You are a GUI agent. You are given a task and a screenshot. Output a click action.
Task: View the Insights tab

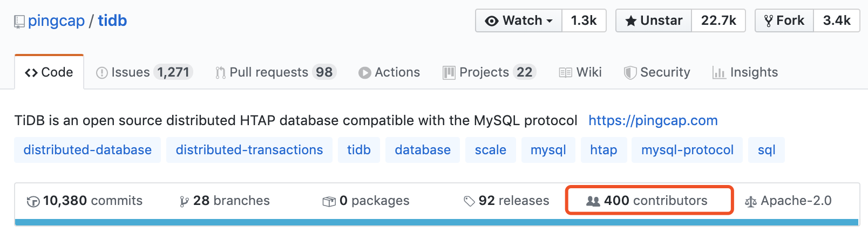745,72
